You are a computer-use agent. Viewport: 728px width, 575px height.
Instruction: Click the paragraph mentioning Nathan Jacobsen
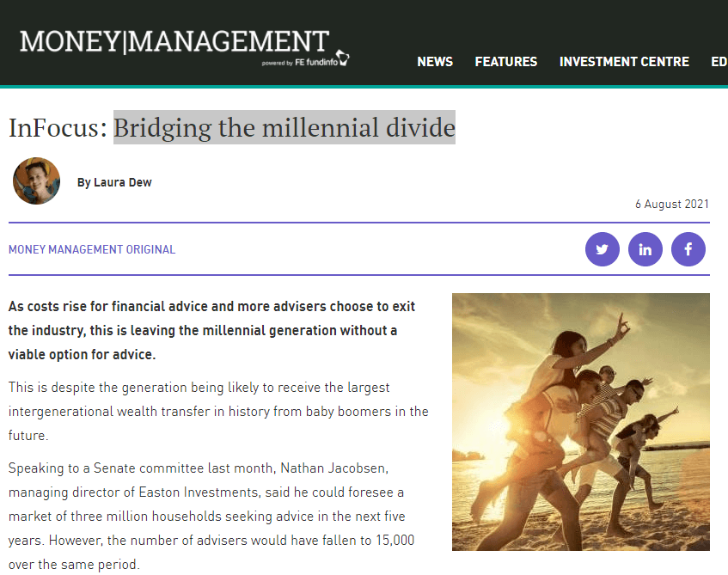(x=211, y=516)
